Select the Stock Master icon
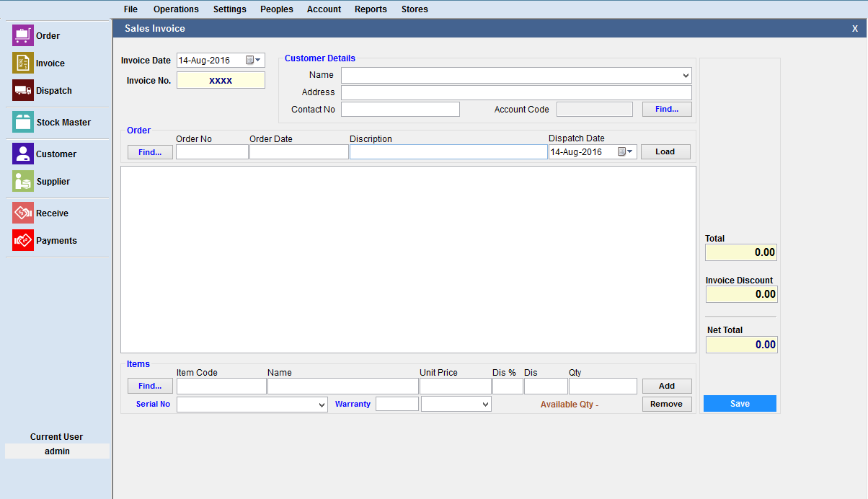Image resolution: width=868 pixels, height=499 pixels. pyautogui.click(x=23, y=122)
